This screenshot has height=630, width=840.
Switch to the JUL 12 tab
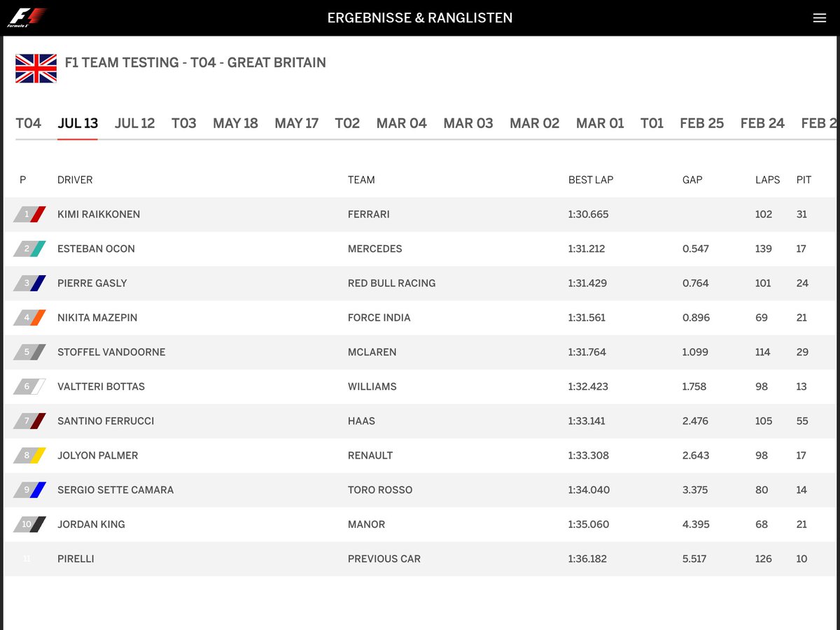pyautogui.click(x=134, y=123)
